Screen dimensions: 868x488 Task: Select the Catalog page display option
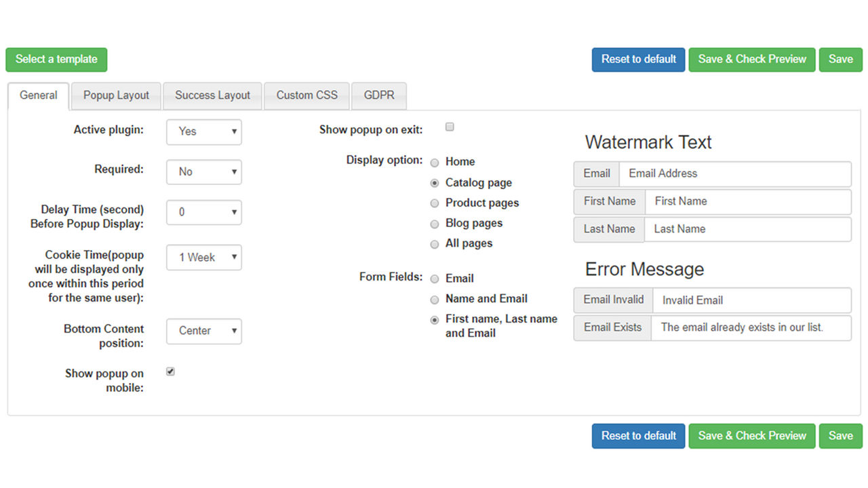[435, 183]
